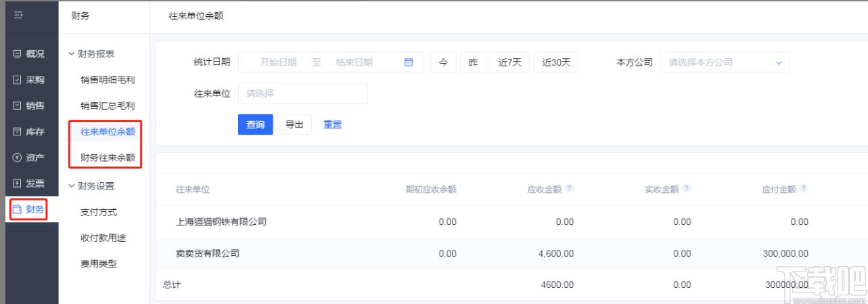Click the 重置 reset link
The width and height of the screenshot is (868, 304).
[x=332, y=125]
